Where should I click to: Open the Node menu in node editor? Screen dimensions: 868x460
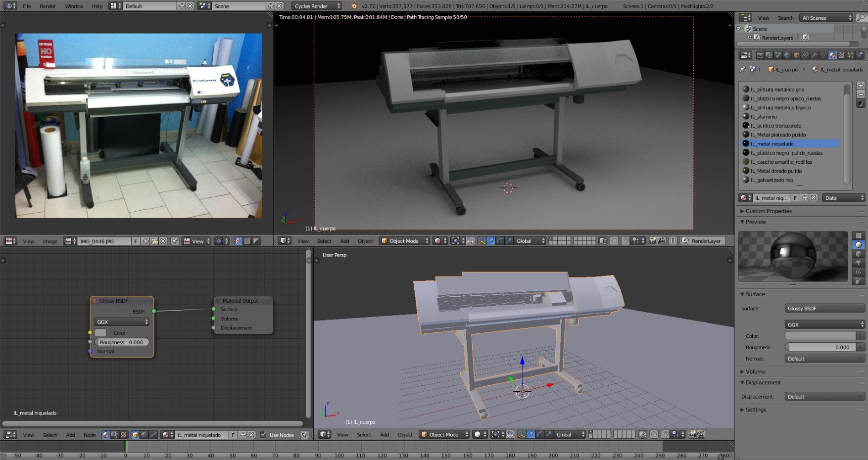point(90,435)
